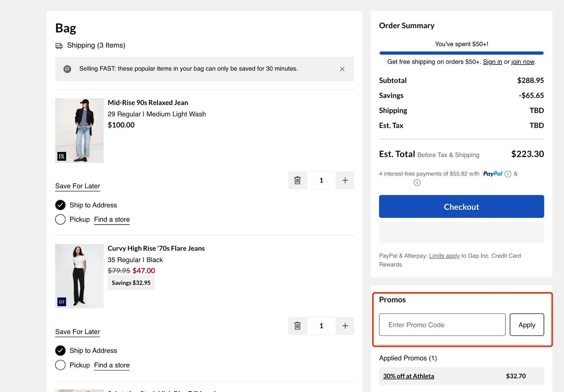The height and width of the screenshot is (392, 564).
Task: Apply the entered promo code
Action: coord(527,325)
